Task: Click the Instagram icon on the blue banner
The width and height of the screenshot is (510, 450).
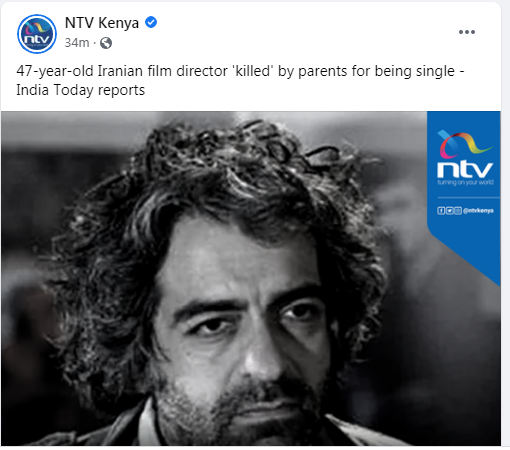Action: [458, 211]
